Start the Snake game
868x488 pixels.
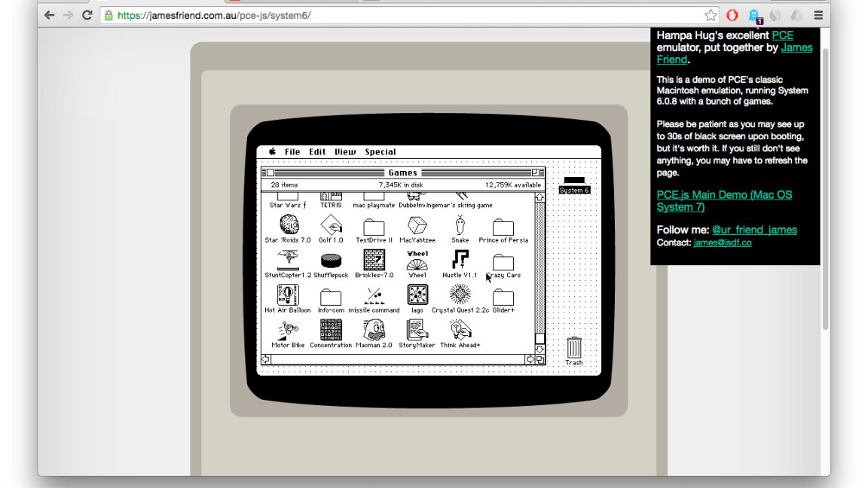coord(460,227)
